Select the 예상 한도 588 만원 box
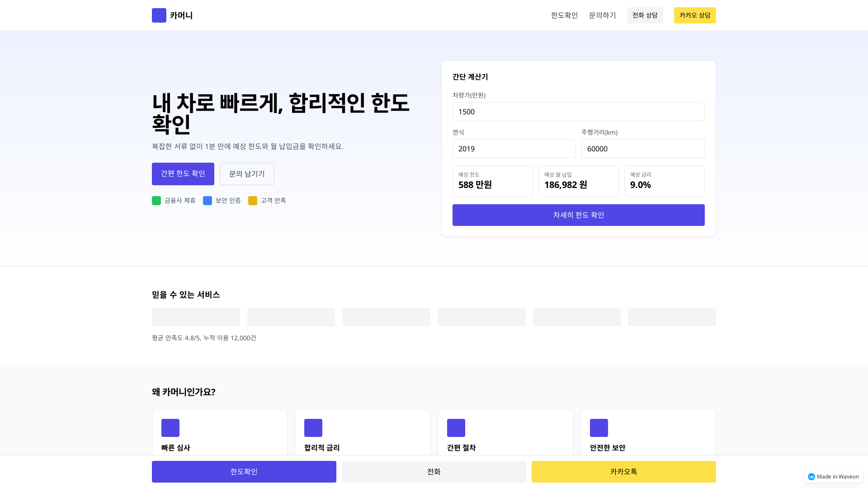The height and width of the screenshot is (488, 868). [x=492, y=181]
